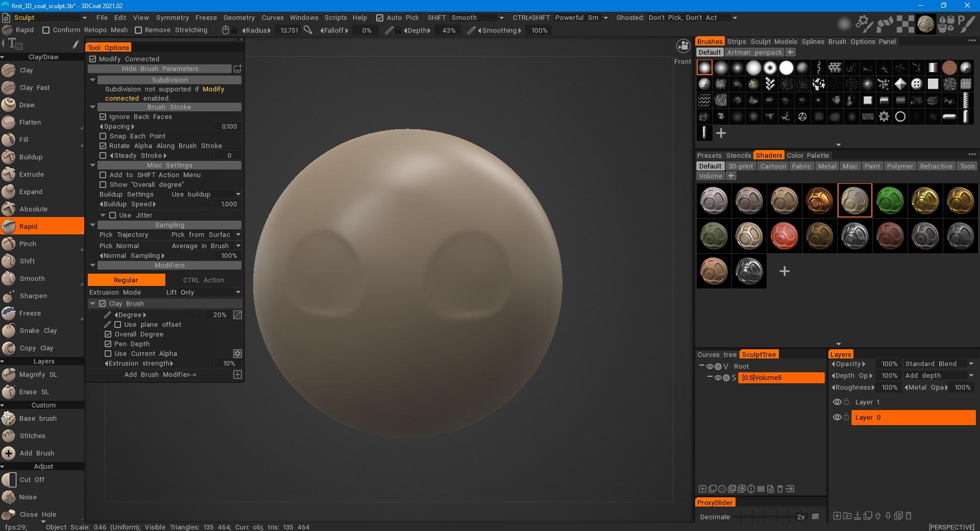This screenshot has height=531, width=980.
Task: Switch to the Stencils tab
Action: (738, 156)
